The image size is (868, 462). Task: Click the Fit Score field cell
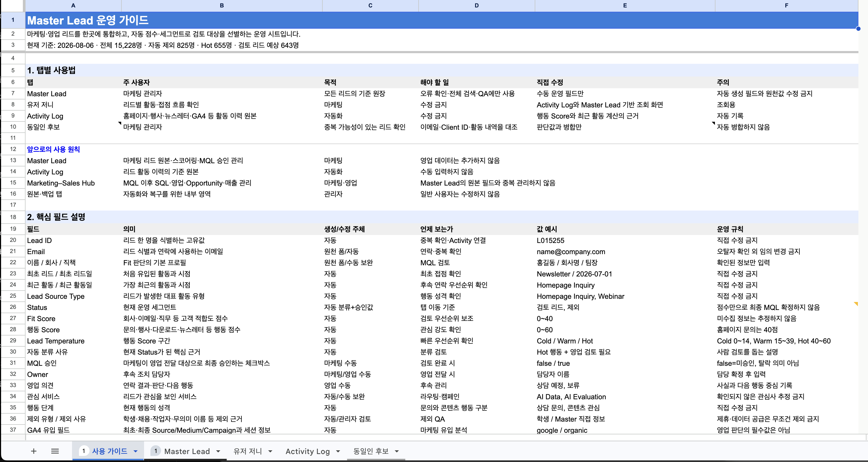(73, 318)
